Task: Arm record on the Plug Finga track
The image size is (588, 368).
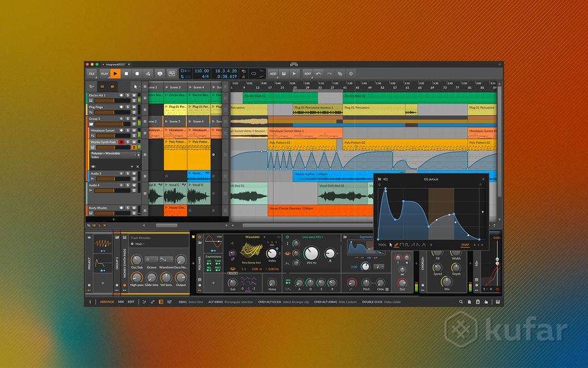Action: pyautogui.click(x=121, y=107)
